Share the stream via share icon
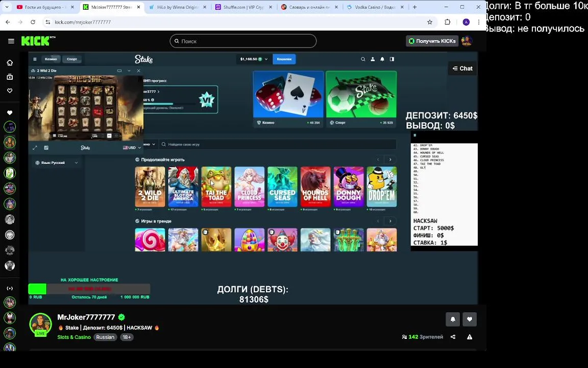This screenshot has width=588, height=368. tap(453, 337)
